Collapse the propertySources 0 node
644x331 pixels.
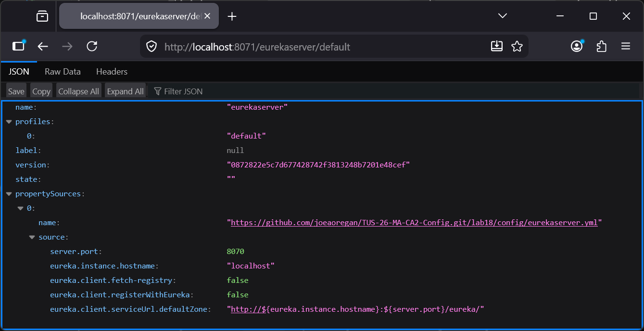point(20,208)
